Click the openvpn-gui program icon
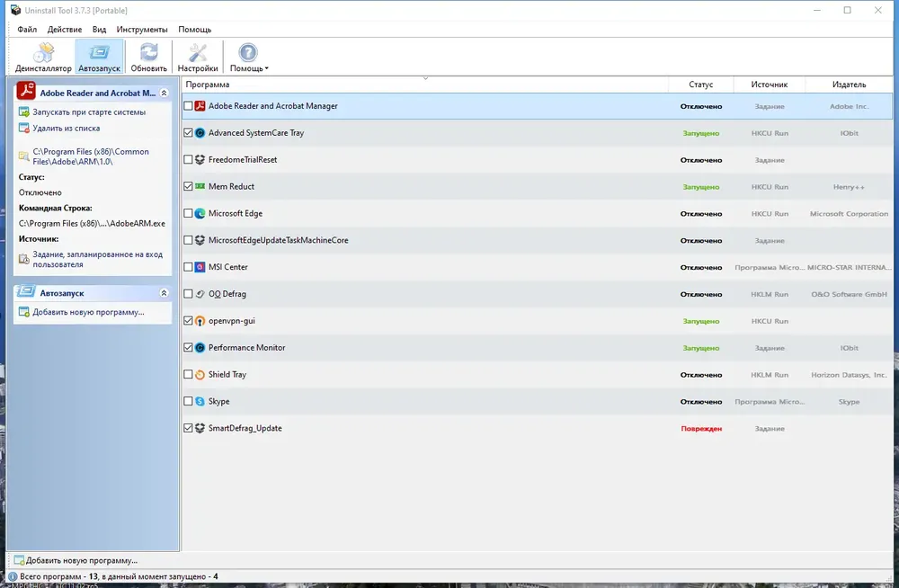 (200, 321)
